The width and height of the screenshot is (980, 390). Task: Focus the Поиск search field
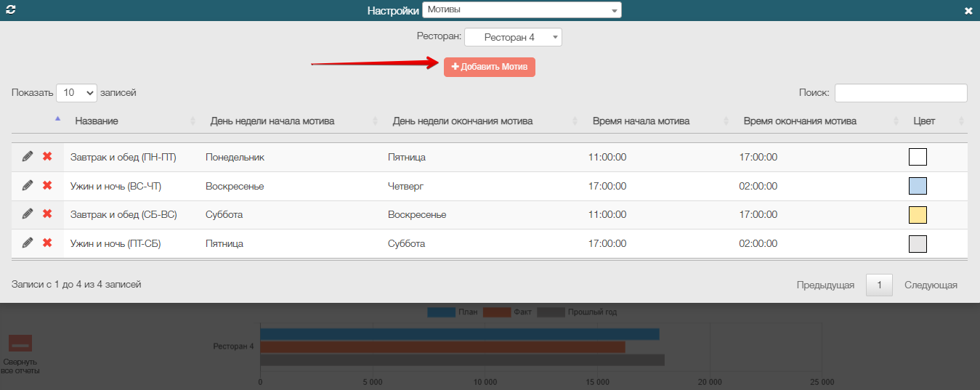coord(901,93)
